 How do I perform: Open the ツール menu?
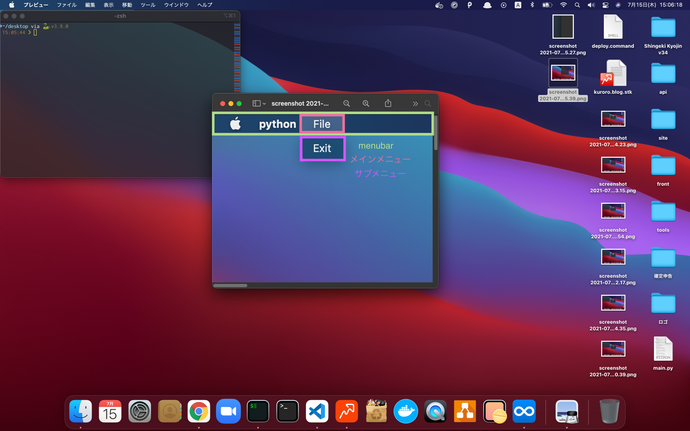pos(148,5)
